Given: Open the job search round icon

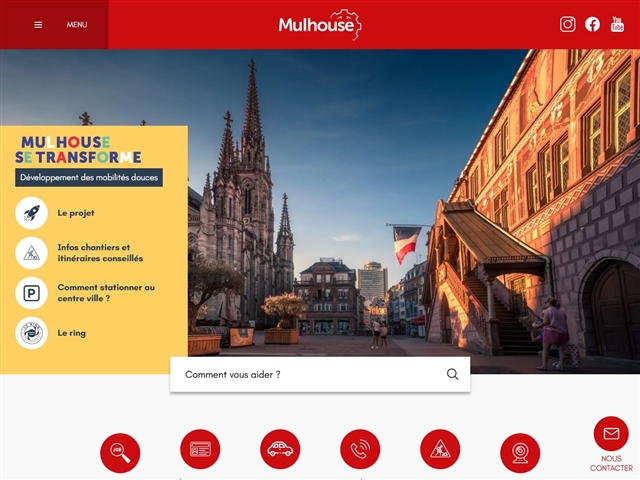Looking at the screenshot, I should [x=120, y=453].
